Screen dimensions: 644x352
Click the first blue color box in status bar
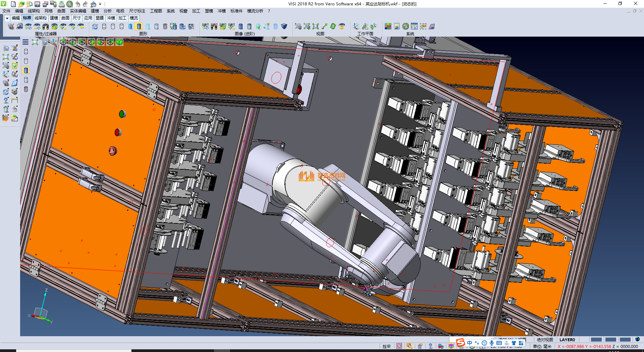(596, 340)
